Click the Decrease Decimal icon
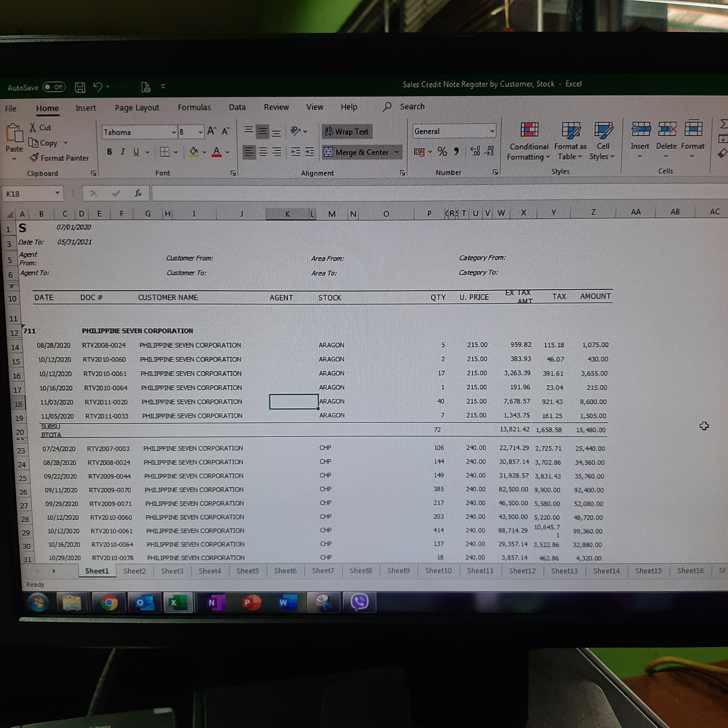728x728 pixels. click(x=489, y=151)
